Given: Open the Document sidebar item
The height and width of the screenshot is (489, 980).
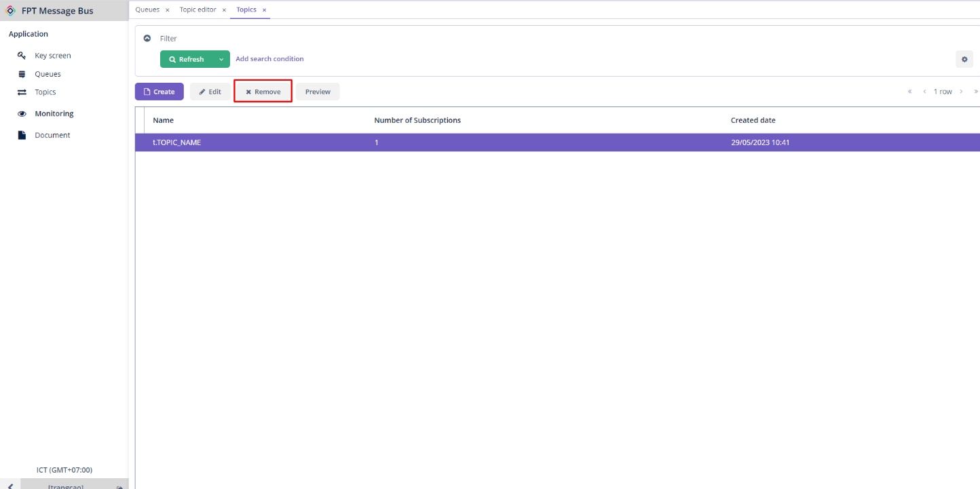Looking at the screenshot, I should 52,135.
